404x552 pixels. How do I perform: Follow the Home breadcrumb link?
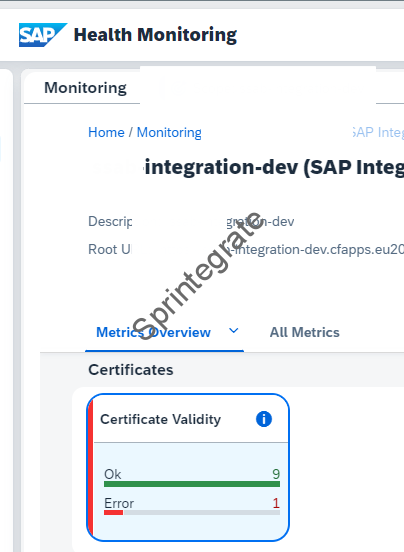point(106,132)
